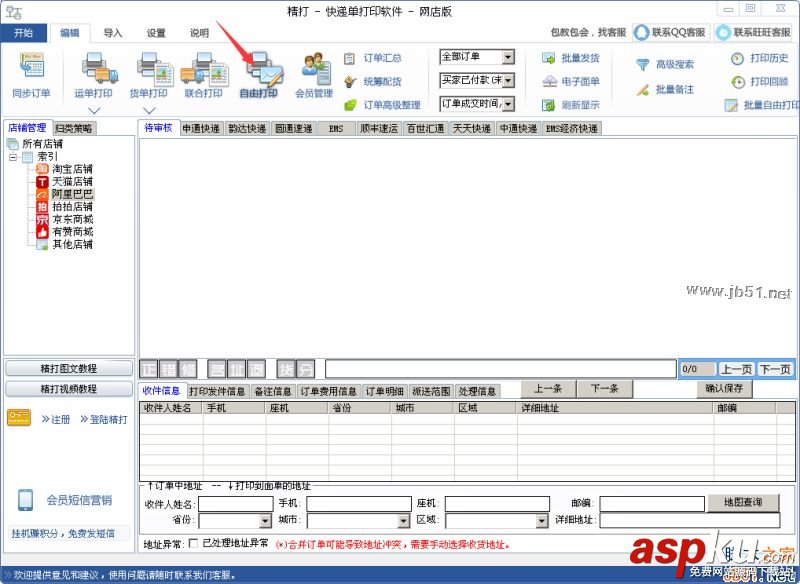This screenshot has width=800, height=584.
Task: Click the 正 status filter icon
Action: click(149, 369)
